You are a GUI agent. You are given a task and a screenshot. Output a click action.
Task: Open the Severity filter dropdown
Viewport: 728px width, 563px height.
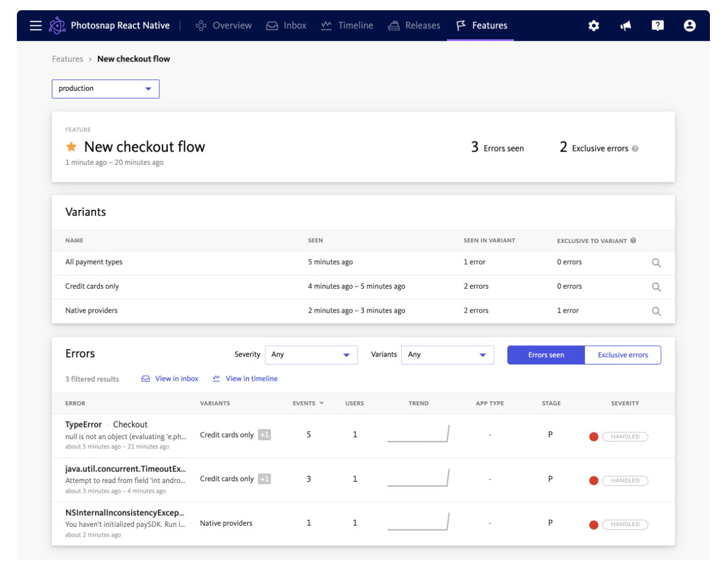tap(311, 355)
